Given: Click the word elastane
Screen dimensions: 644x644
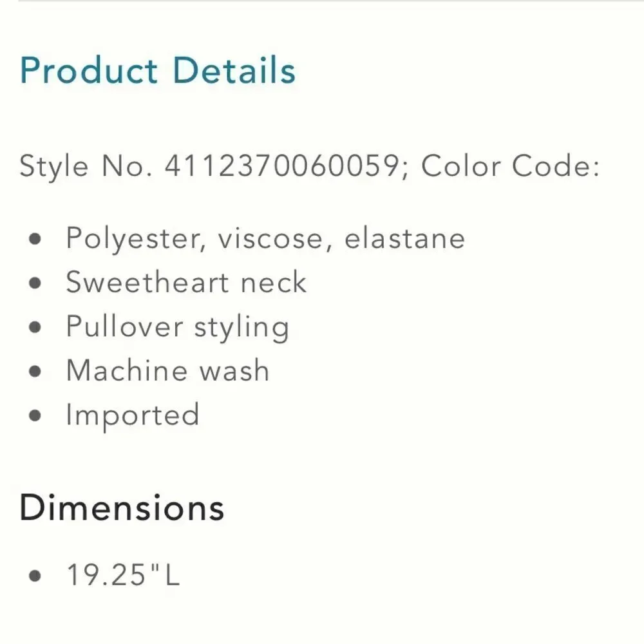Looking at the screenshot, I should coord(404,239).
